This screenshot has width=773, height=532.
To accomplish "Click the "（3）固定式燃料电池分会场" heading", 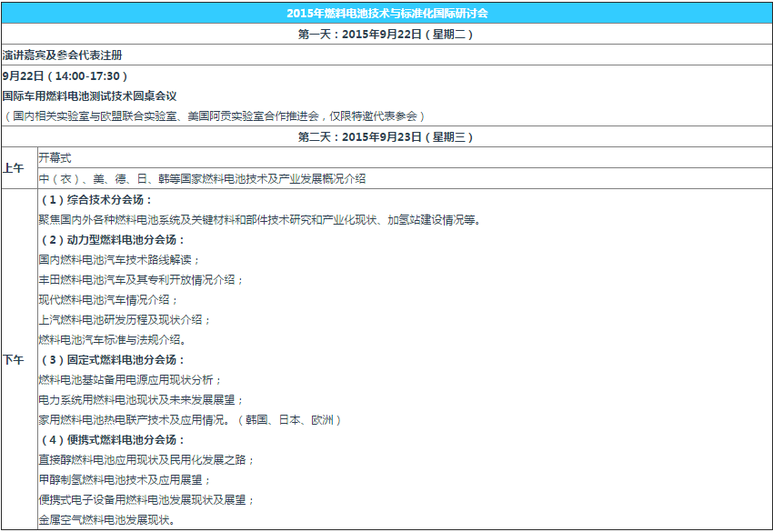I will point(113,360).
